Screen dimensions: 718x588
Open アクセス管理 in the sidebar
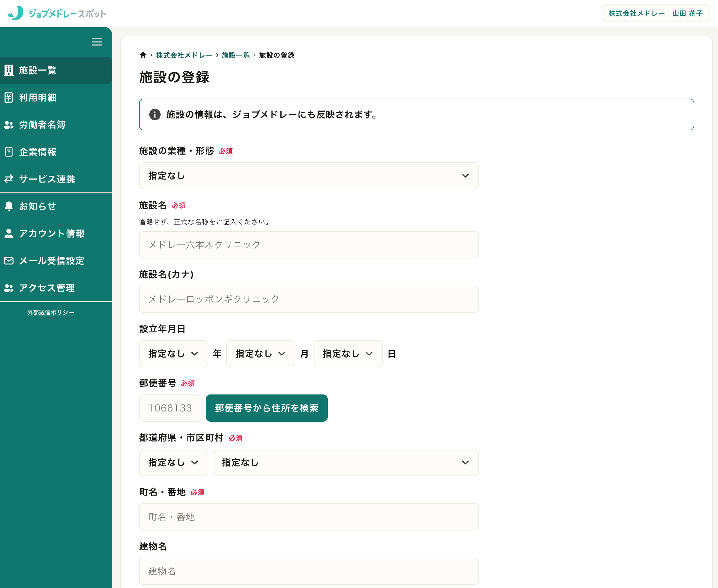pos(56,288)
